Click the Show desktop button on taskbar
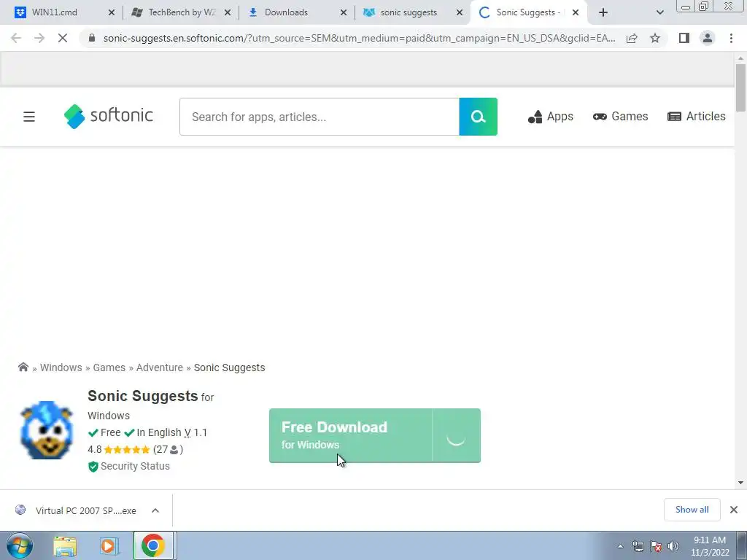 742,545
